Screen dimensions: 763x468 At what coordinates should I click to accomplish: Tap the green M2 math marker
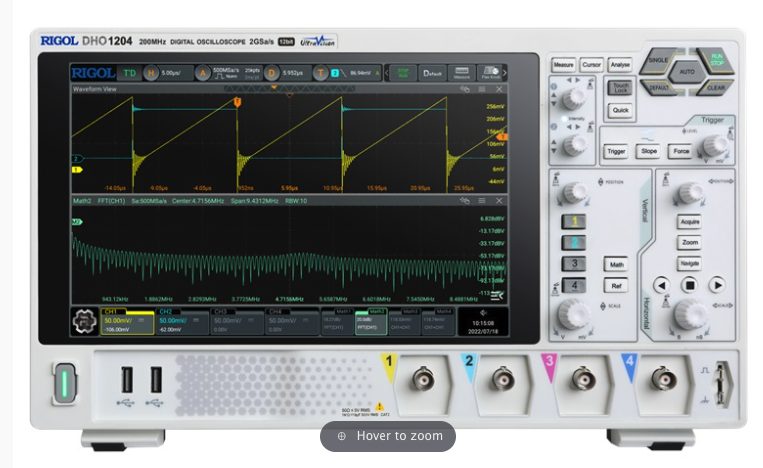click(x=77, y=222)
